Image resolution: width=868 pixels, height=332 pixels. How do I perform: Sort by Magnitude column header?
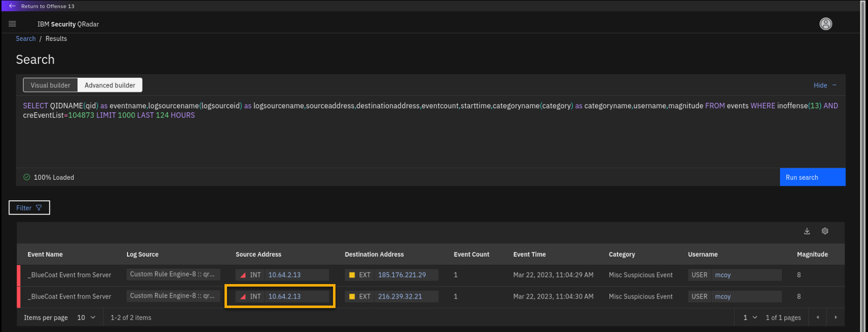pos(812,254)
